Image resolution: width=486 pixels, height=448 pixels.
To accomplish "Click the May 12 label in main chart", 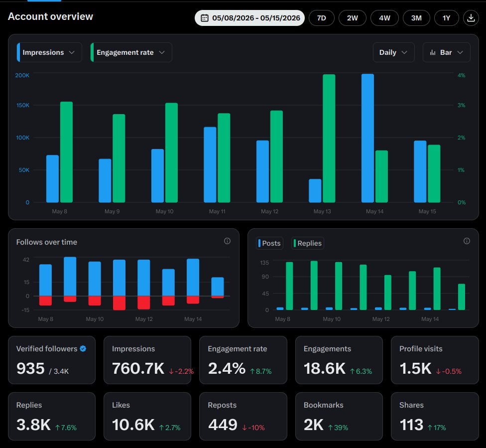I will click(270, 211).
